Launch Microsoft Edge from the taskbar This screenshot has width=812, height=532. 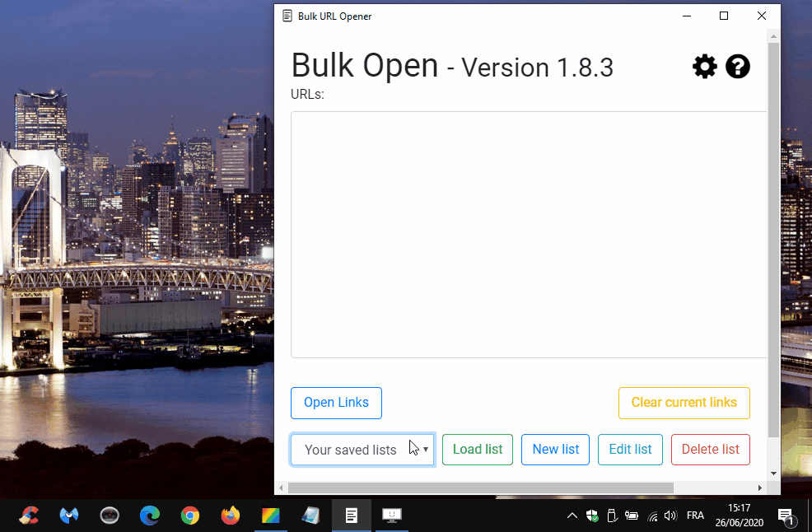click(150, 516)
